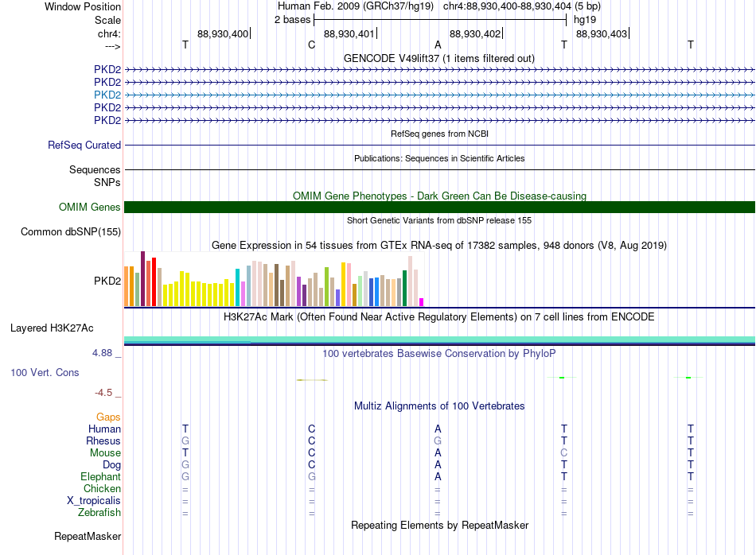Click the Layered H3K27Ac track label
The image size is (756, 555).
[52, 328]
